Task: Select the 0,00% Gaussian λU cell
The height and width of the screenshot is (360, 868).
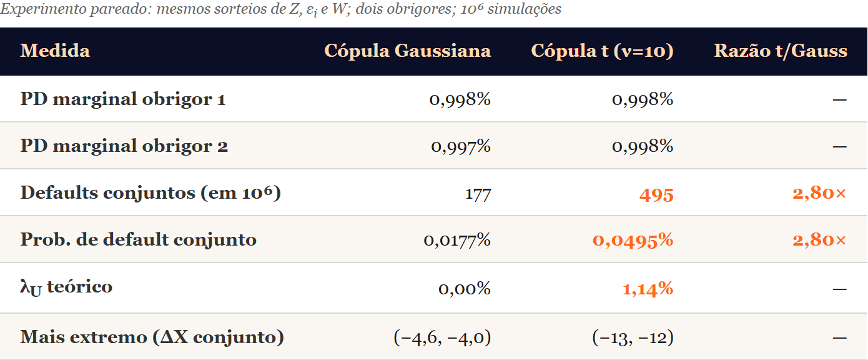Action: (465, 289)
